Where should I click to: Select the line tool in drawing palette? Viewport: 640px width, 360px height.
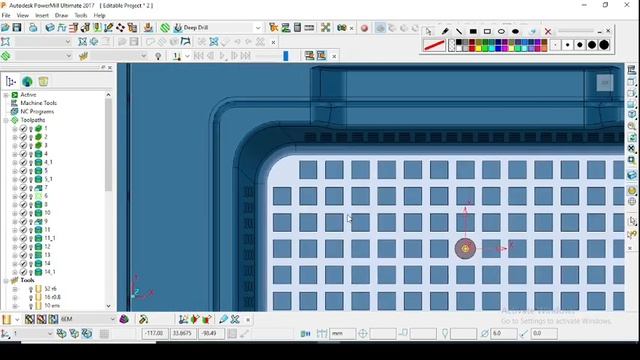pos(459,31)
